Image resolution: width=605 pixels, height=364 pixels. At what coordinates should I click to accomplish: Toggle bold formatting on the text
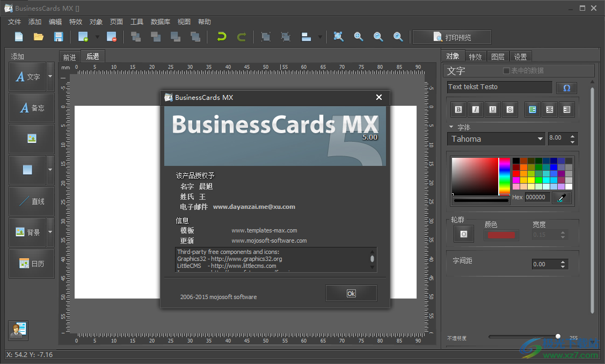[458, 109]
